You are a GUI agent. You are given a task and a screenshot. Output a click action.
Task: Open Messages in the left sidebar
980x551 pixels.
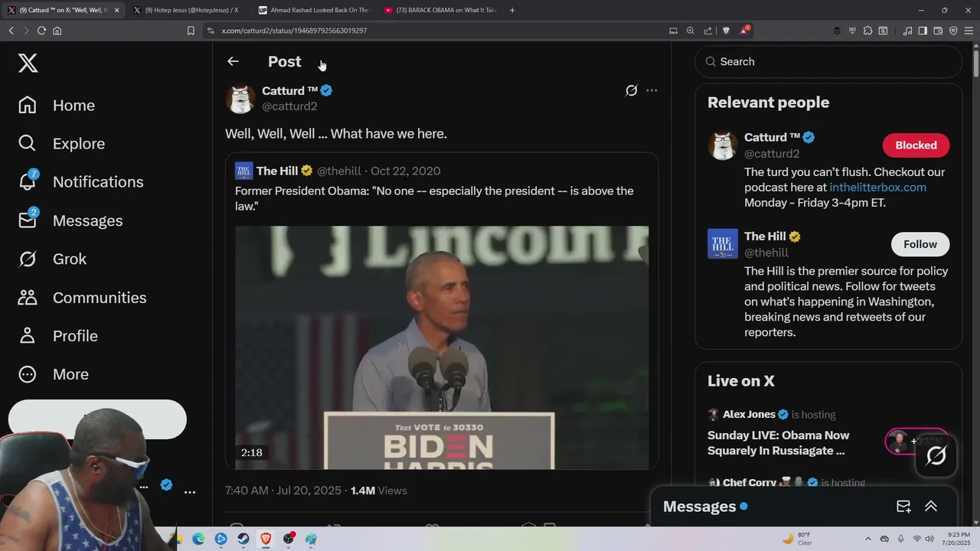[x=70, y=220]
